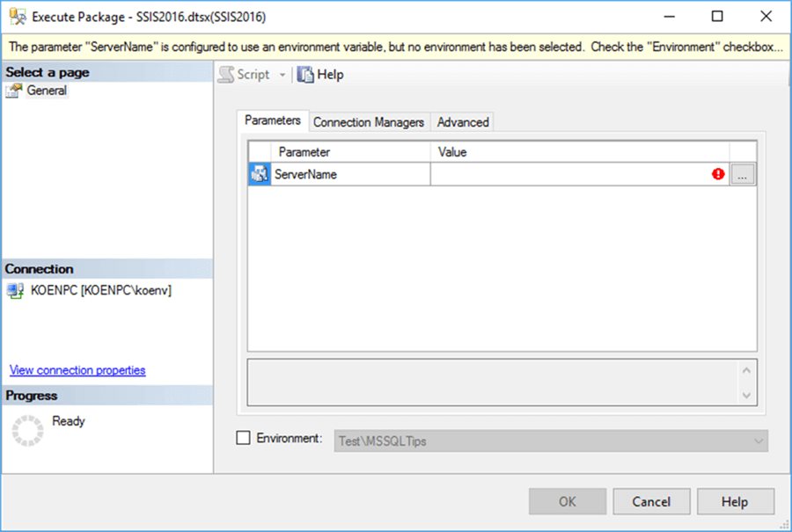
Task: Click the progress spinner icon
Action: [28, 431]
